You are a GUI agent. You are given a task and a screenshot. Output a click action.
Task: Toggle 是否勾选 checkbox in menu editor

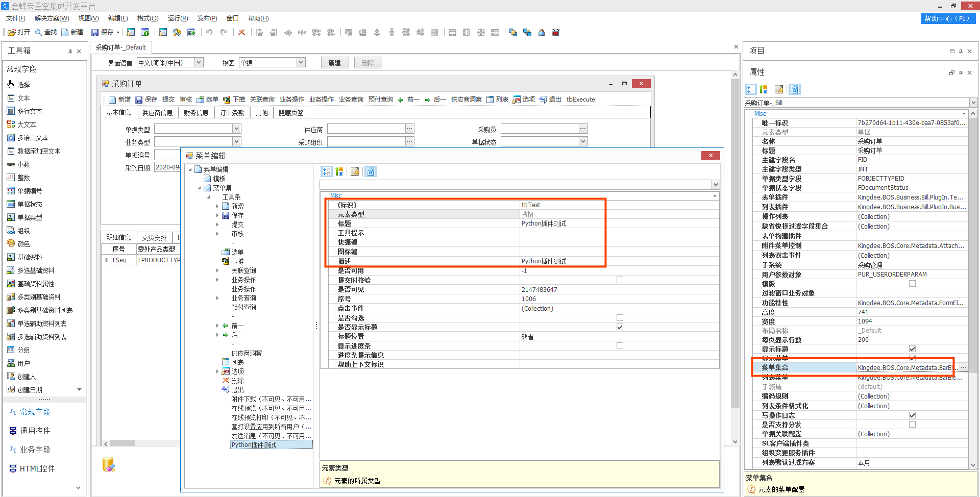click(x=620, y=317)
